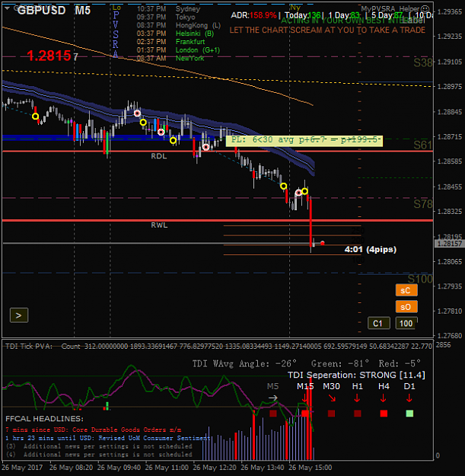Click the bright red square under H4
The height and width of the screenshot is (476, 465).
pos(384,413)
